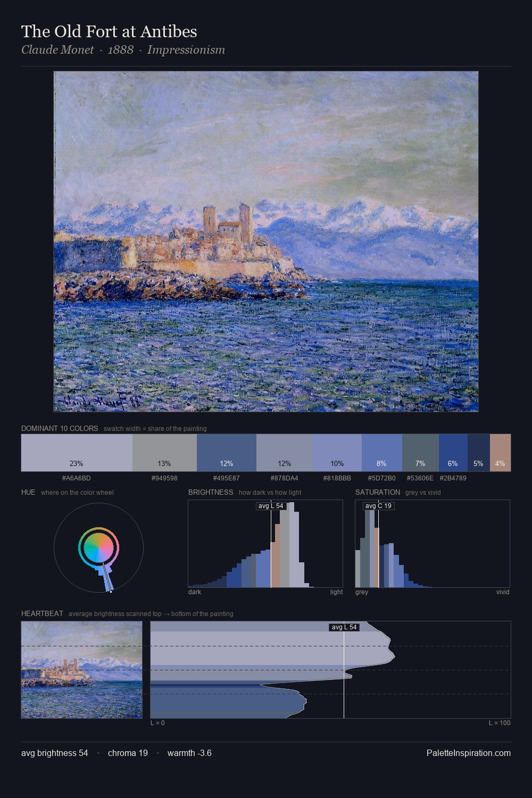
Task: Click the 'avg brightness 54' footer stat
Action: tap(55, 753)
